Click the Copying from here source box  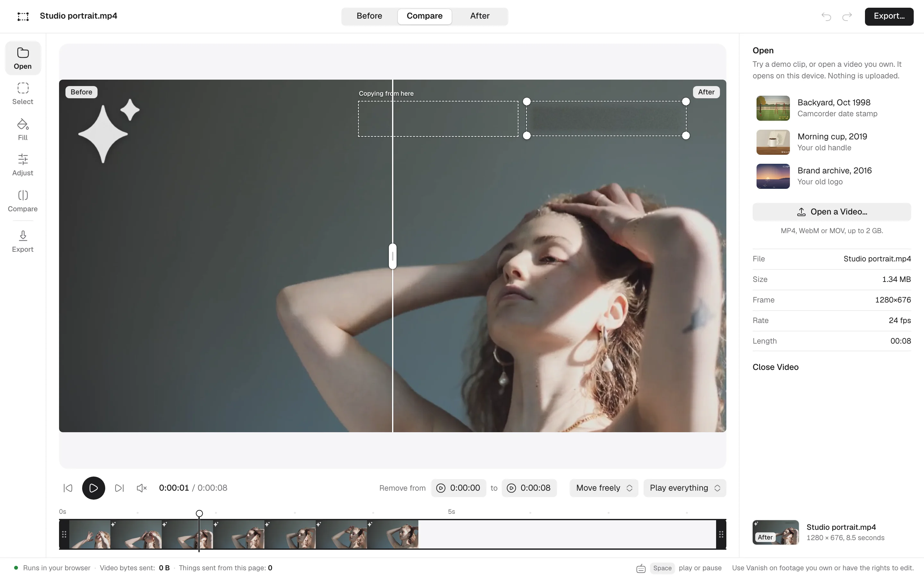click(x=438, y=118)
